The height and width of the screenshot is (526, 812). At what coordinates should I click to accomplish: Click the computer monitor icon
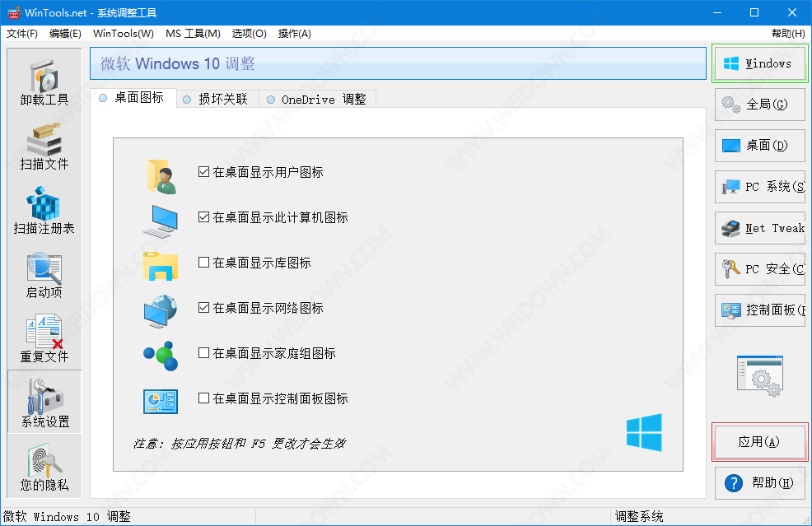tap(161, 221)
